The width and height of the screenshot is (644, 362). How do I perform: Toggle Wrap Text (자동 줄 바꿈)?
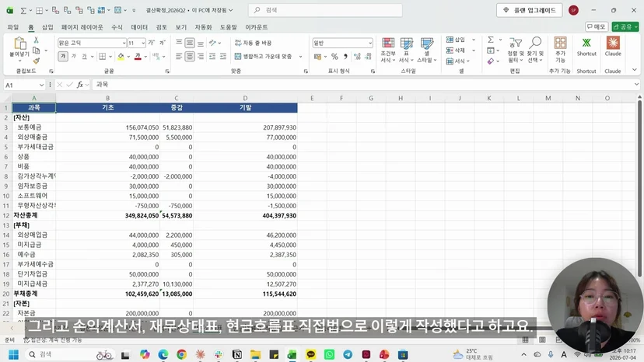point(253,43)
